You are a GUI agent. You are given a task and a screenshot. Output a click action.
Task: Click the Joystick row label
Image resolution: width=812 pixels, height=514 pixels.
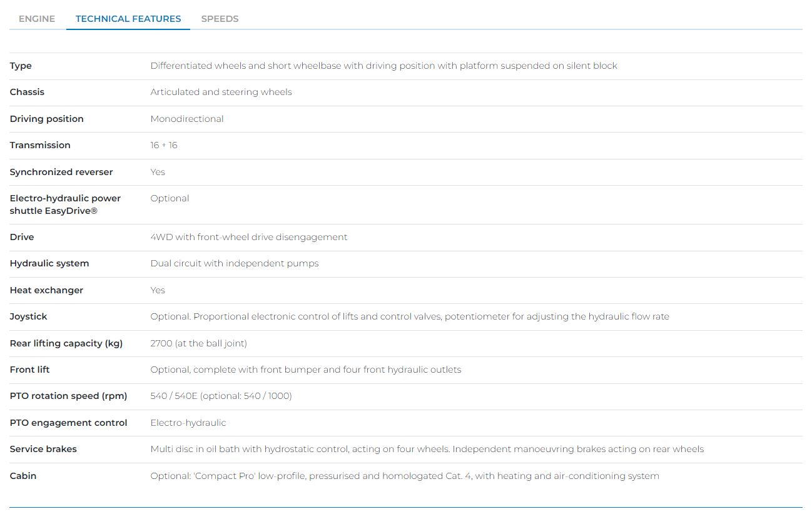click(x=28, y=316)
